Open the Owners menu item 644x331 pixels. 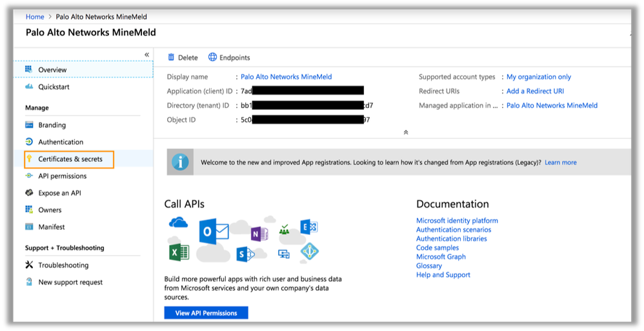point(50,210)
